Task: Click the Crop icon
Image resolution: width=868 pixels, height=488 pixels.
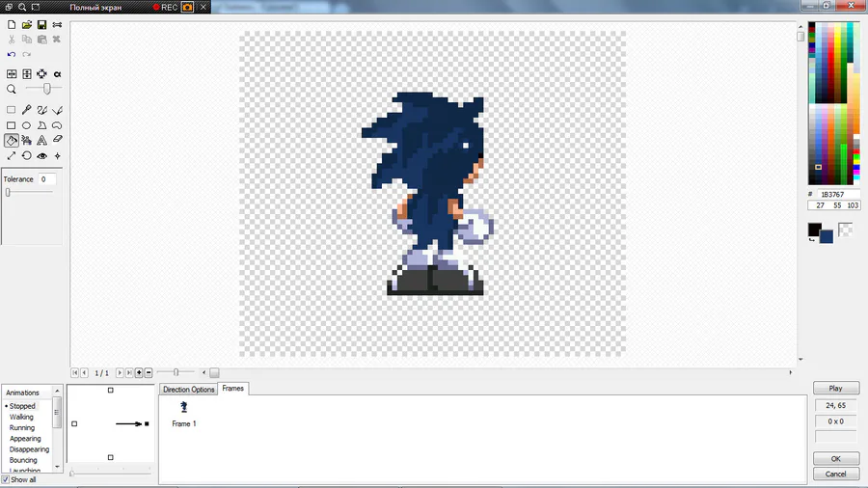Action: tap(41, 73)
